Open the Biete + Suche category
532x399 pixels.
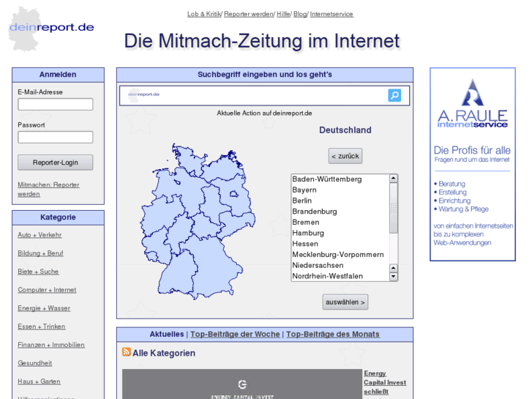38,272
